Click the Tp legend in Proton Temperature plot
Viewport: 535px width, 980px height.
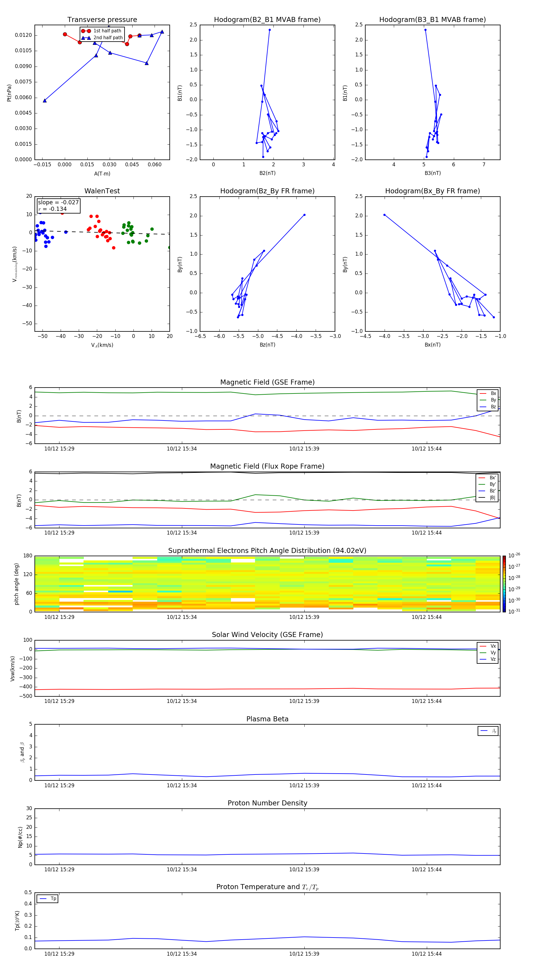pos(48,899)
